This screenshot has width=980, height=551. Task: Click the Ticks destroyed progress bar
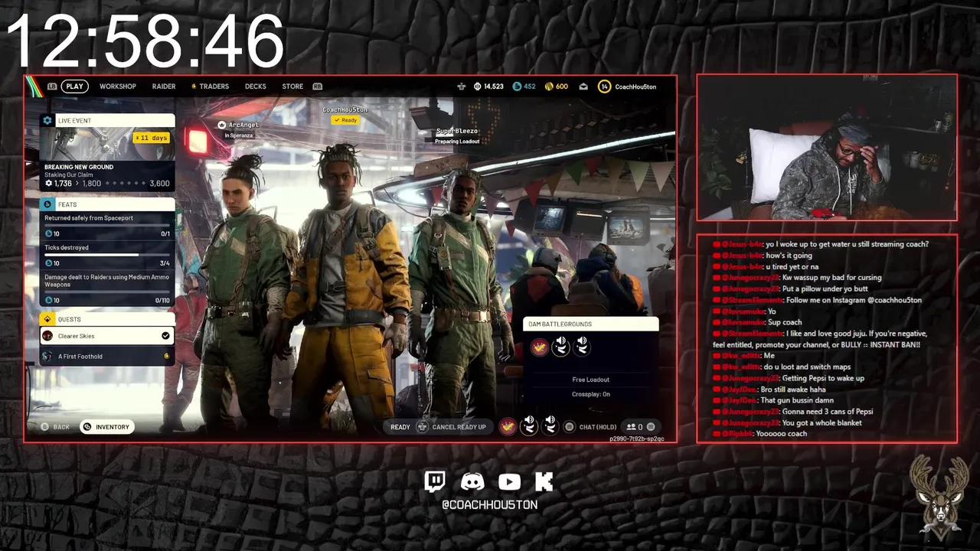[x=107, y=255]
